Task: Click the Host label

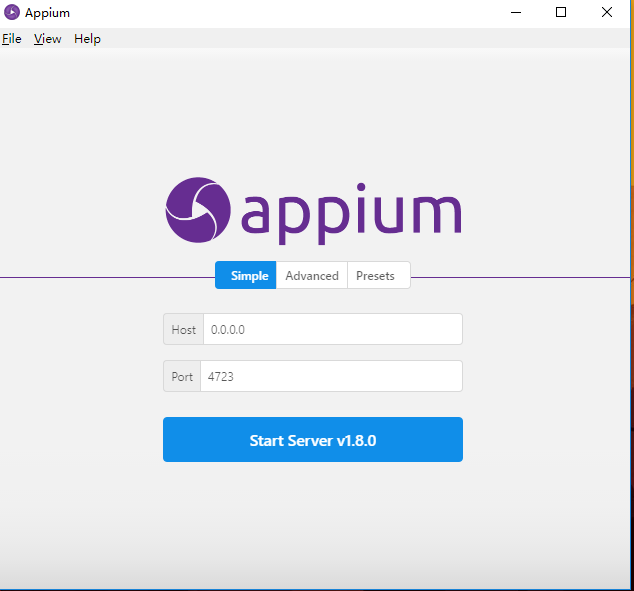Action: 184,329
